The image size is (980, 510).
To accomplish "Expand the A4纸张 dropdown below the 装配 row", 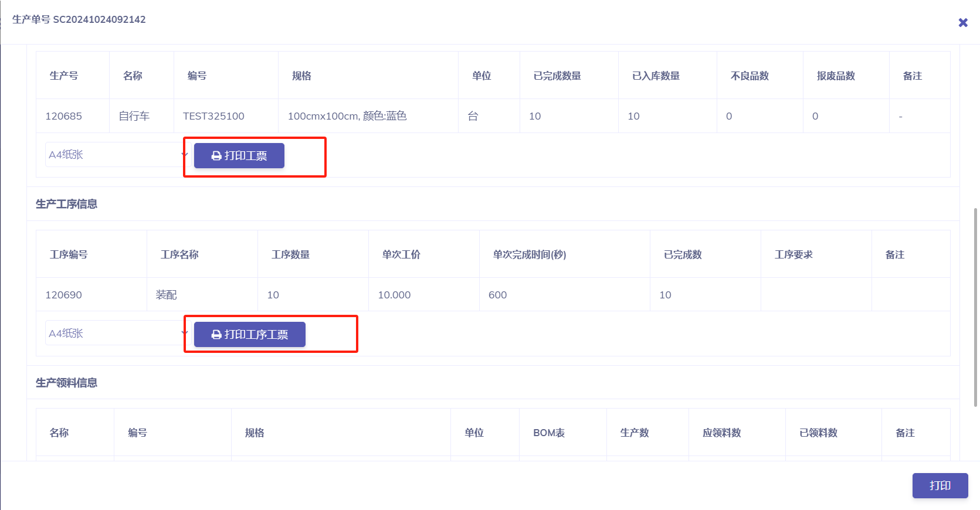I will [x=116, y=334].
